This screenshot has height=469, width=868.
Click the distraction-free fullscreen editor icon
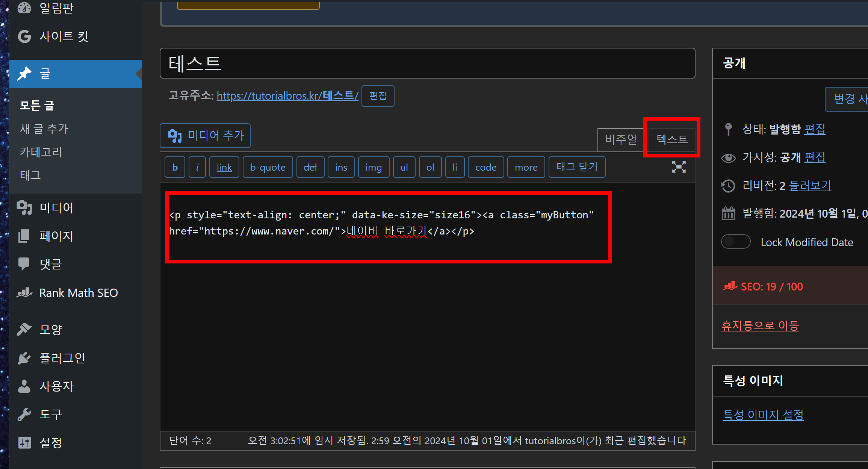[679, 167]
